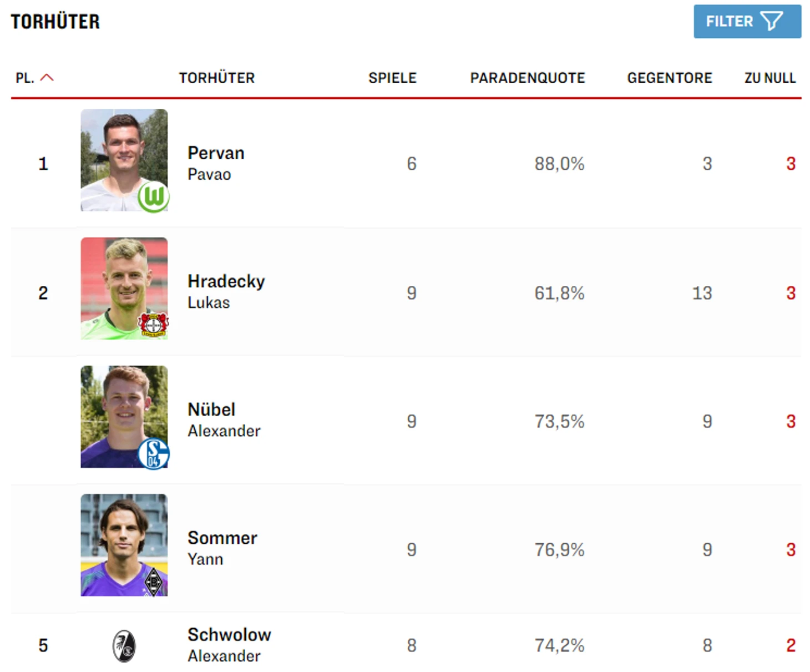Click the Bayer Leverkusen club badge
The image size is (810, 672).
tap(154, 325)
